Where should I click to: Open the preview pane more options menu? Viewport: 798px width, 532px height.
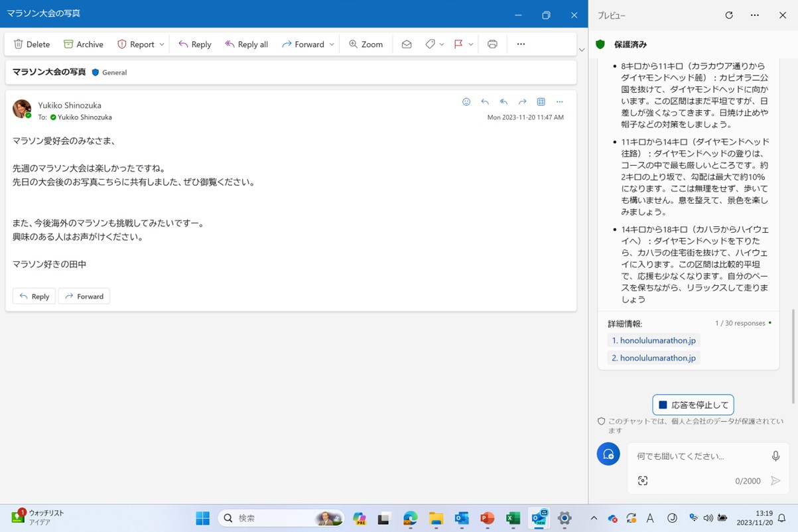point(755,15)
